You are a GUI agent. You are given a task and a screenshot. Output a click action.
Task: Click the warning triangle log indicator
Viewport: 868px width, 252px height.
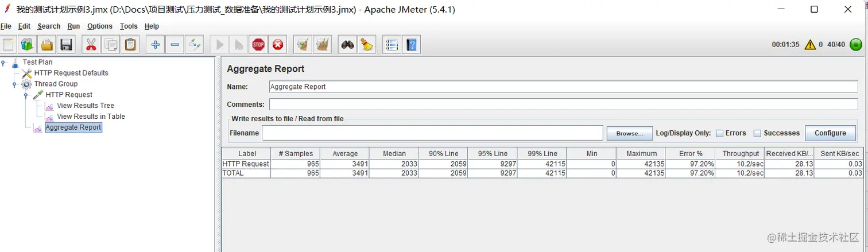point(810,44)
